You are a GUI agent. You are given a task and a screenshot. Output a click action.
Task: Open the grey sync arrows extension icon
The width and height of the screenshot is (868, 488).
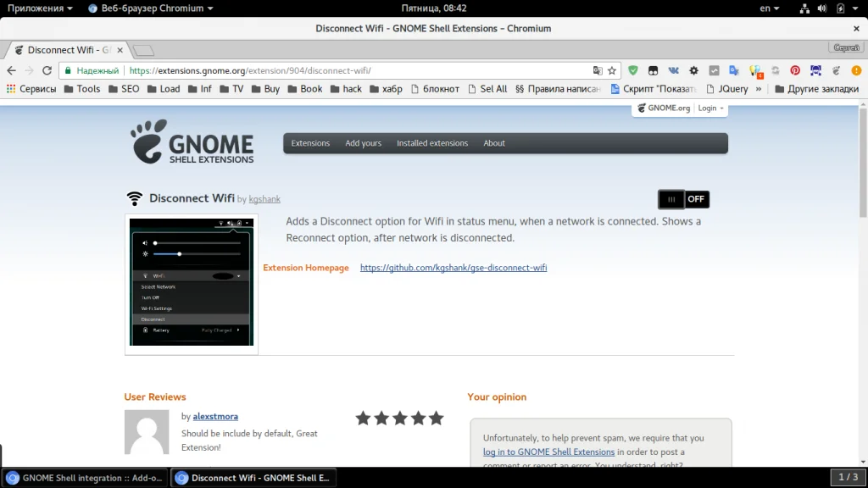click(x=775, y=71)
